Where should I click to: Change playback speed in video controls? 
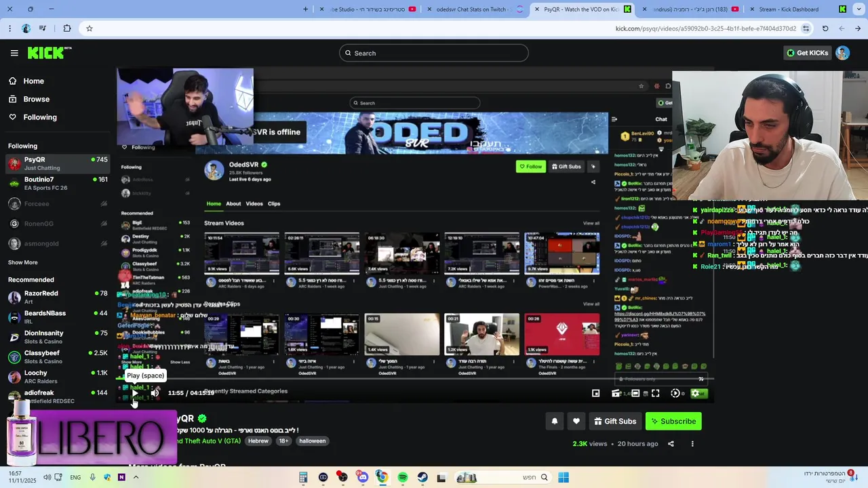(675, 393)
